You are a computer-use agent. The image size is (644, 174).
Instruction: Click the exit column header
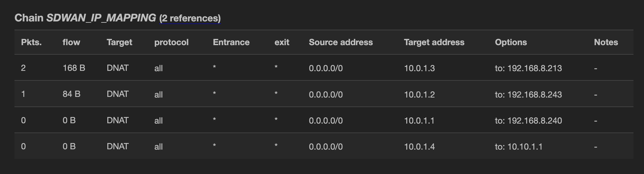282,42
